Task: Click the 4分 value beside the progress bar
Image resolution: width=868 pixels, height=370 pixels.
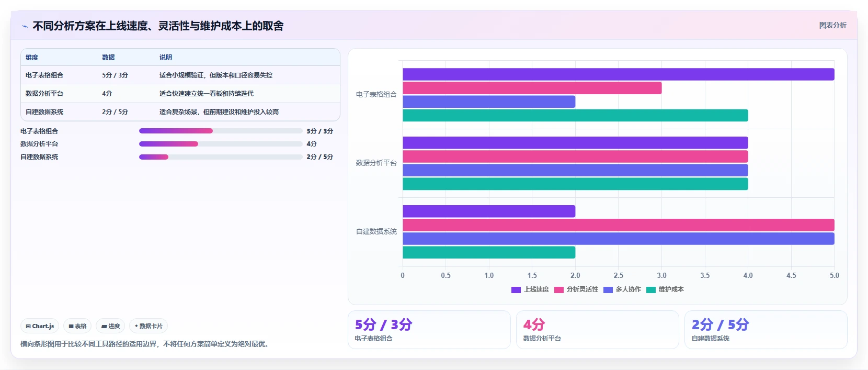Action: [312, 144]
